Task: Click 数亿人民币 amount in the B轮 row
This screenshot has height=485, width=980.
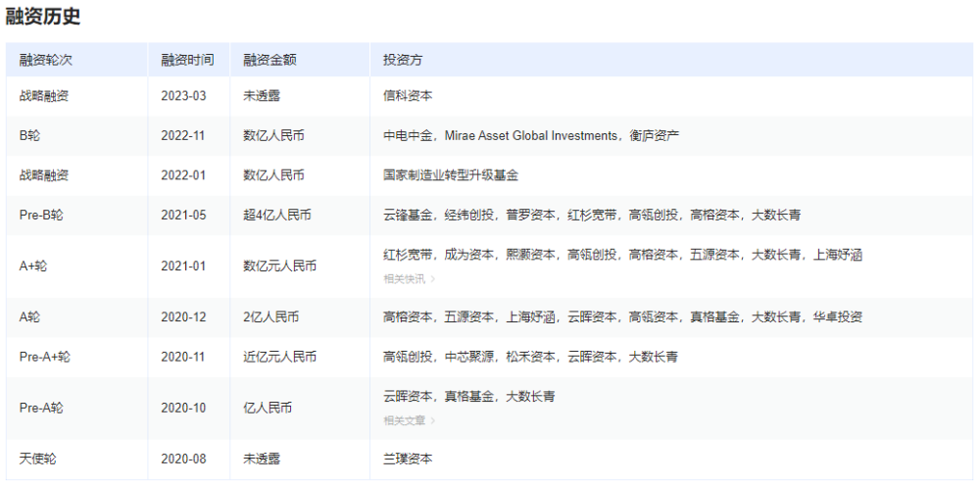Action: (273, 135)
